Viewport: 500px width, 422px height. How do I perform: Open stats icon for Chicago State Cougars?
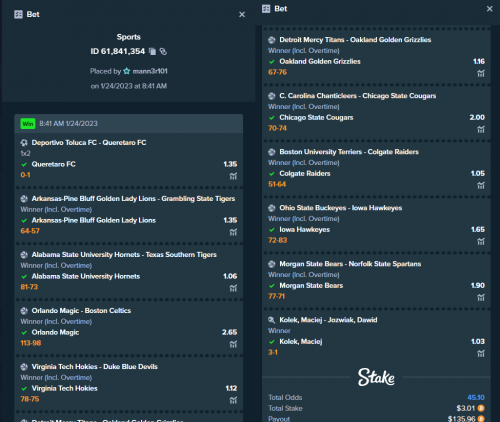481,129
